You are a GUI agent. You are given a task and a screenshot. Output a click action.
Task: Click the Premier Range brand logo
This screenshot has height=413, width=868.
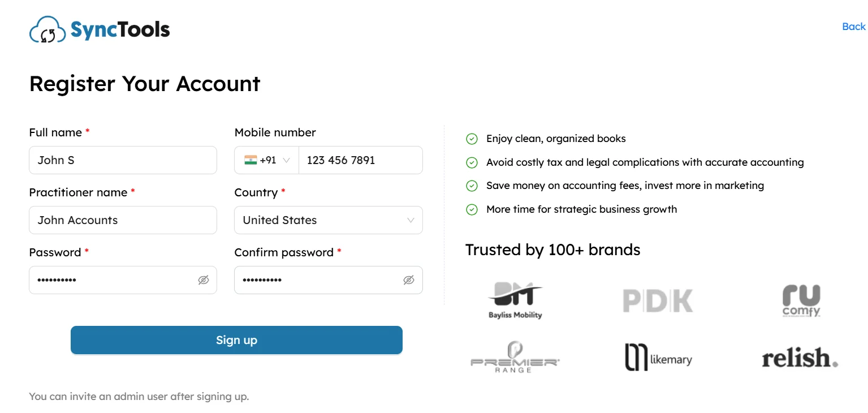tap(515, 358)
